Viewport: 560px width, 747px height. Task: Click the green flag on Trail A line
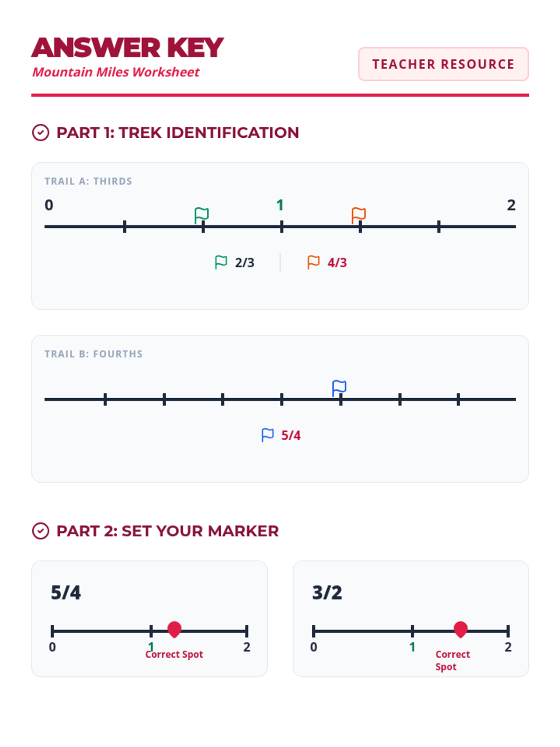[202, 215]
